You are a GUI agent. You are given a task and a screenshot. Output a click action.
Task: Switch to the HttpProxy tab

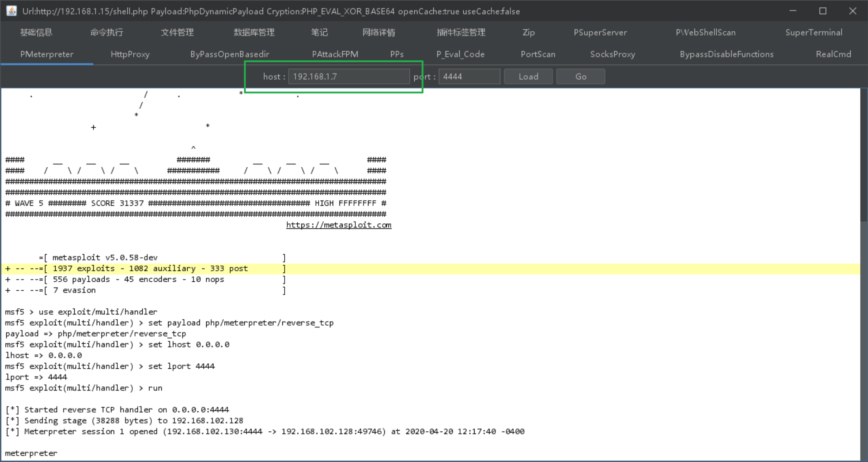pos(130,54)
